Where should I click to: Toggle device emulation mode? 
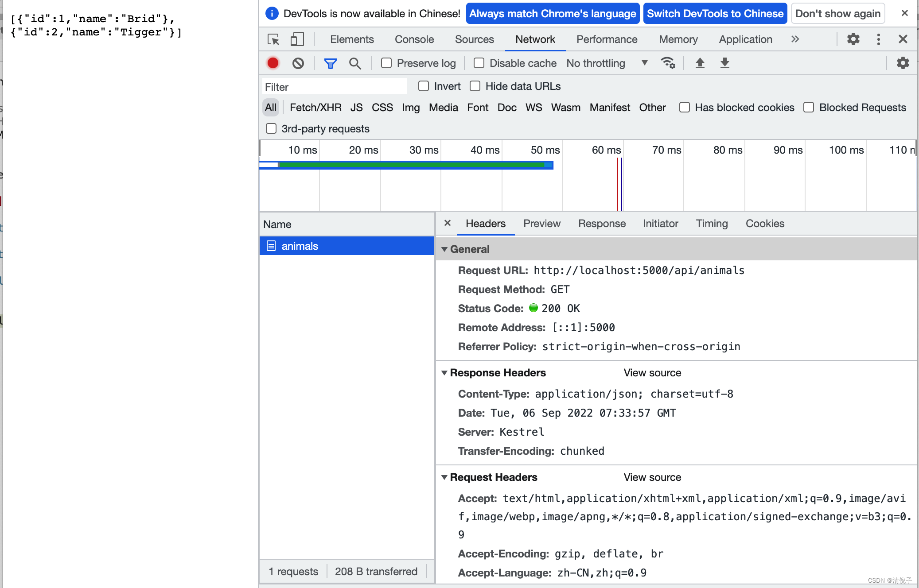(x=297, y=39)
